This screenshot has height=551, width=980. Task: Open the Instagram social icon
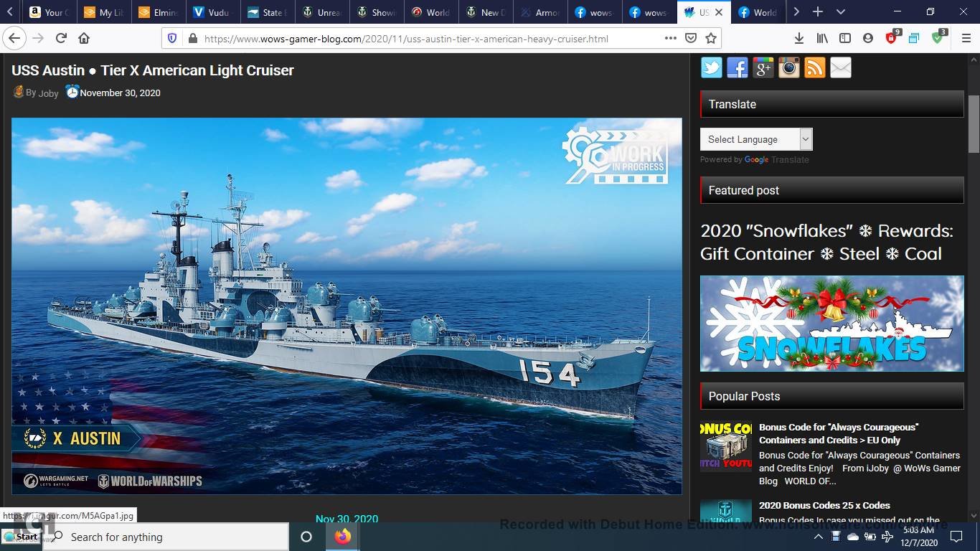(788, 67)
